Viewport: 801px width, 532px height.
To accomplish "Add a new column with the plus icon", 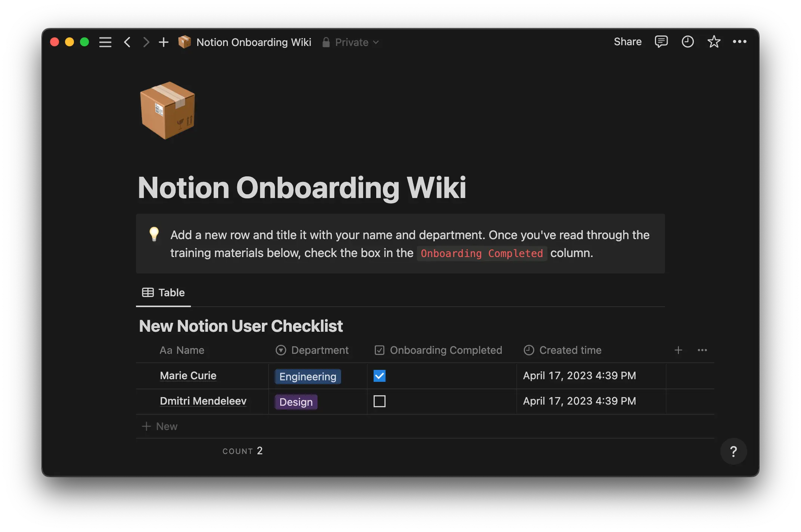I will pyautogui.click(x=678, y=350).
